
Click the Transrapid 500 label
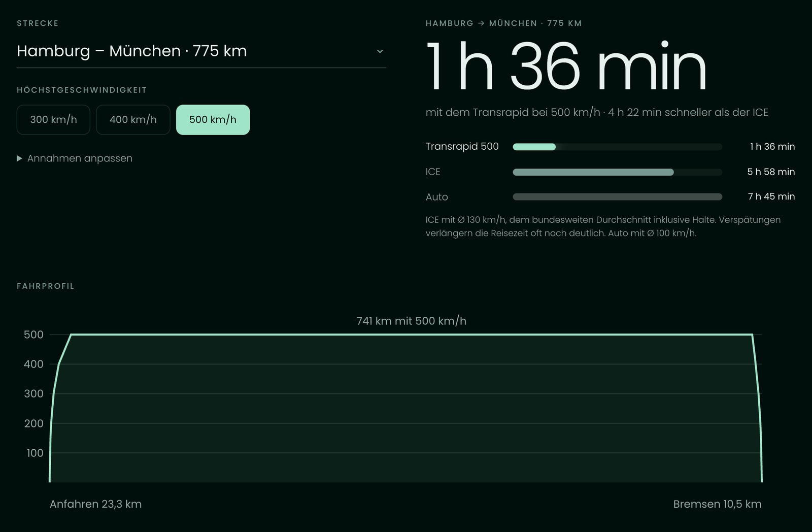pyautogui.click(x=462, y=147)
